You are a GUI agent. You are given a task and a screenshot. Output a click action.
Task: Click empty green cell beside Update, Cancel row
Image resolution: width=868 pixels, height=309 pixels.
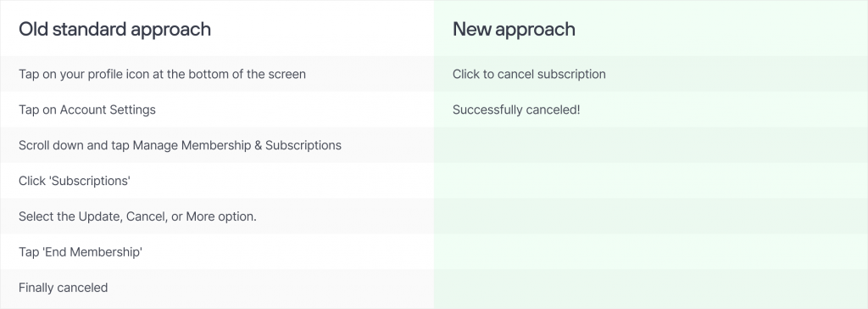[x=651, y=216]
